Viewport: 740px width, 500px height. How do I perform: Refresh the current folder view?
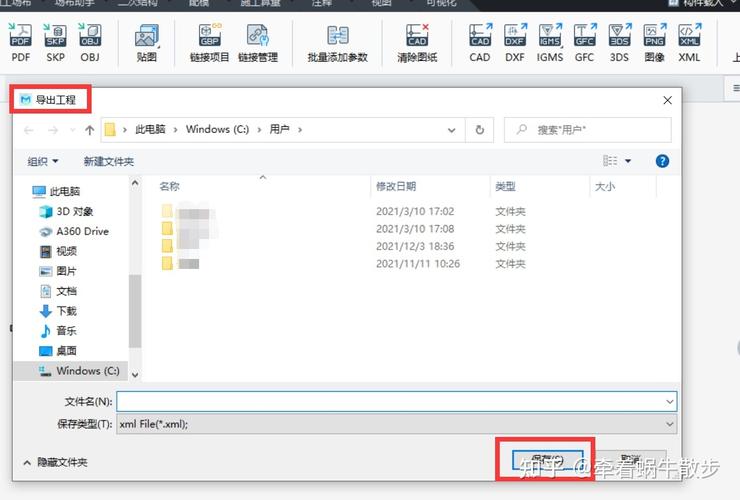coord(479,129)
